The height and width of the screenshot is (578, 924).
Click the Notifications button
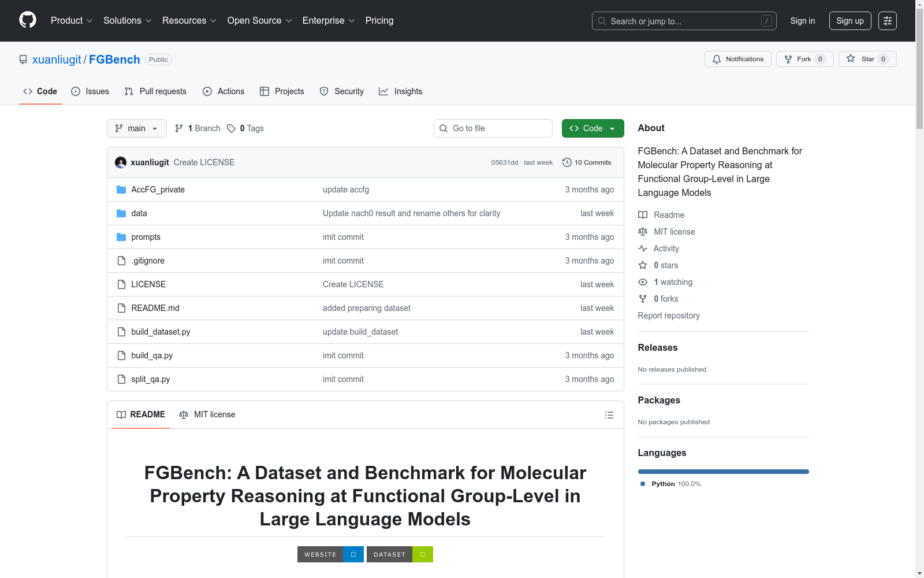point(738,59)
